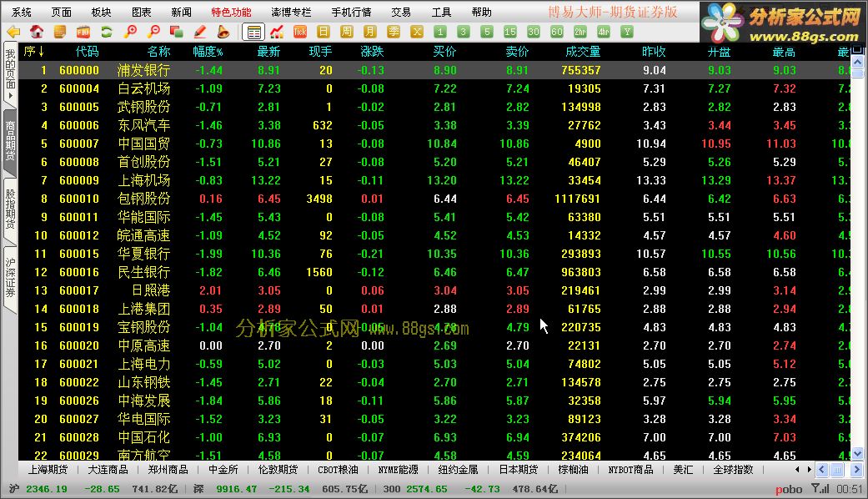Open the 上海期货 bottom tab
Viewport: 868px width, 499px height.
[48, 470]
